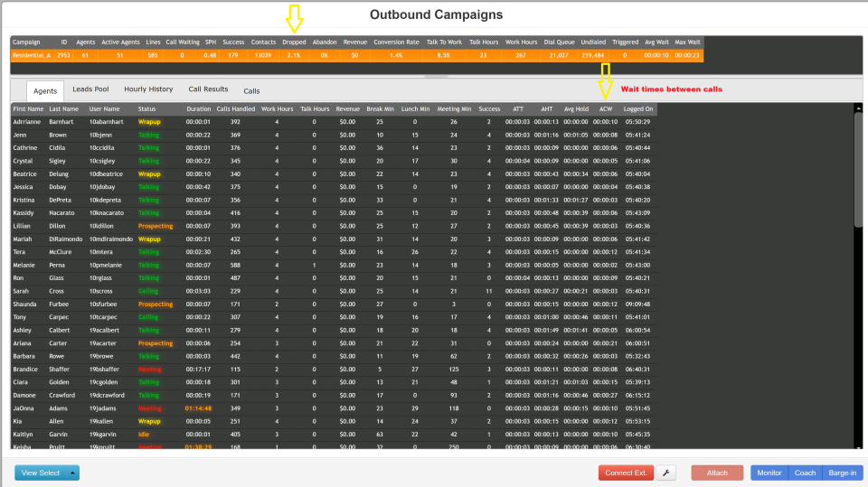Select agent row Adrrianne Barnhart
Image resolution: width=868 pixels, height=487 pixels.
click(334, 122)
